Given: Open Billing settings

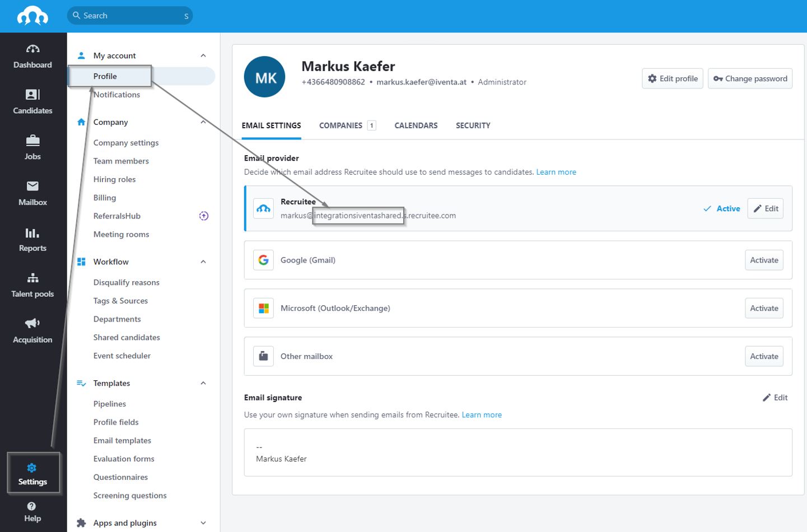Looking at the screenshot, I should click(105, 198).
